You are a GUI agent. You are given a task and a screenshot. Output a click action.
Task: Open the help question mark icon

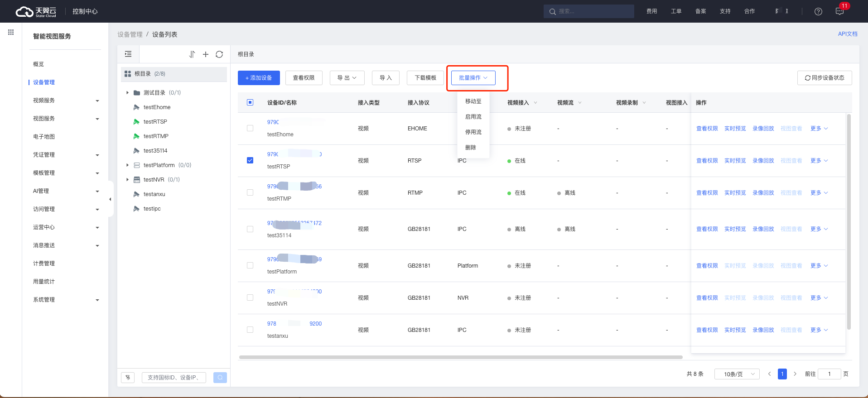tap(818, 11)
